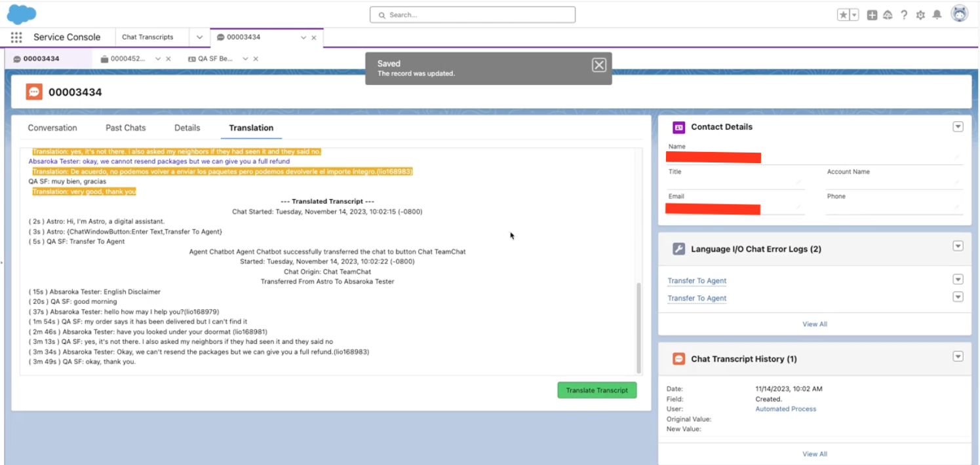
Task: Click the '11/14/2023, 10:02 AM' date value
Action: [789, 389]
